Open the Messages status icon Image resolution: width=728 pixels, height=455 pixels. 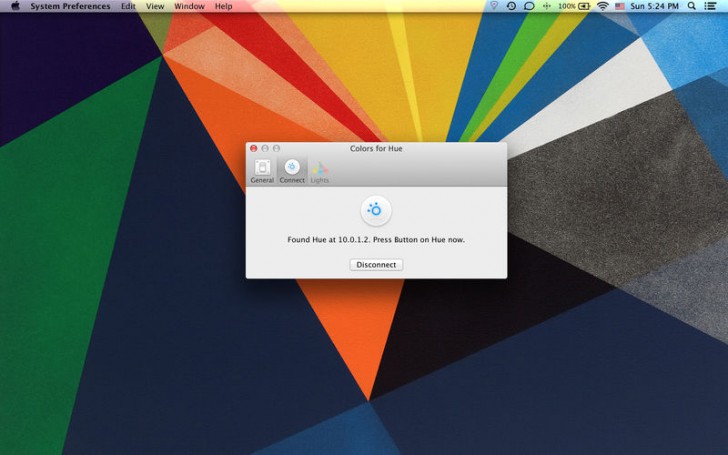pyautogui.click(x=529, y=6)
